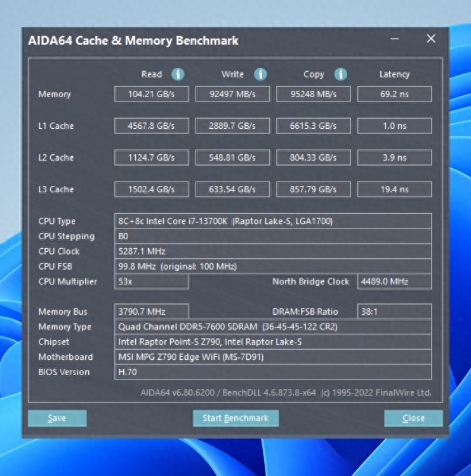Click the L3 Cache row label
The image size is (471, 476).
click(x=56, y=189)
